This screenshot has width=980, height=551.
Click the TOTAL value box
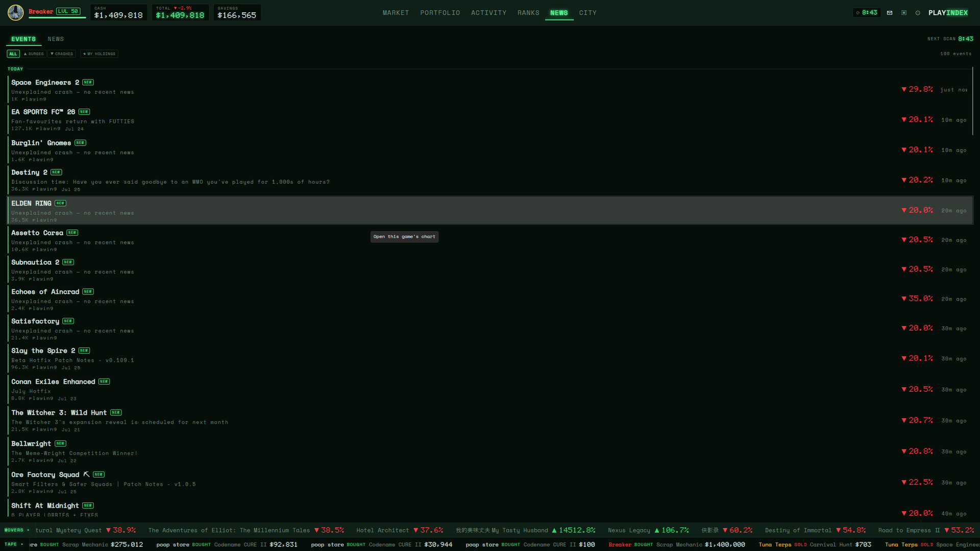click(180, 12)
